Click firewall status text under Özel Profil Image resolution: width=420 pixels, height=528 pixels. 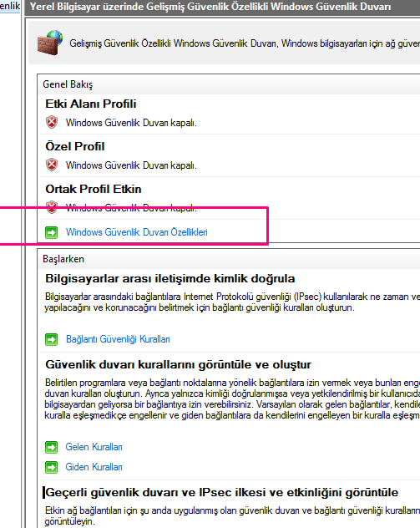[x=131, y=165]
